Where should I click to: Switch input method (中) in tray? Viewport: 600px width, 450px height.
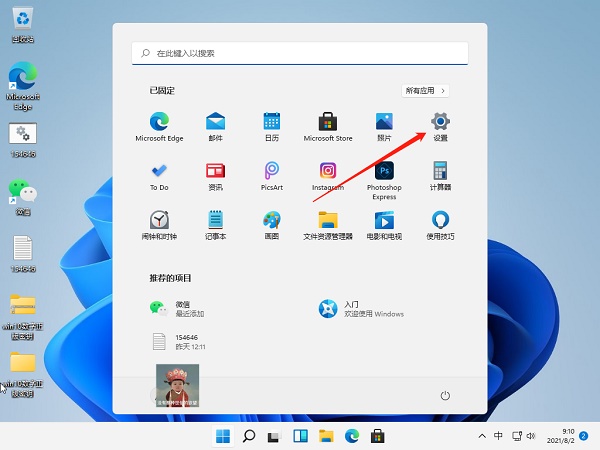498,435
